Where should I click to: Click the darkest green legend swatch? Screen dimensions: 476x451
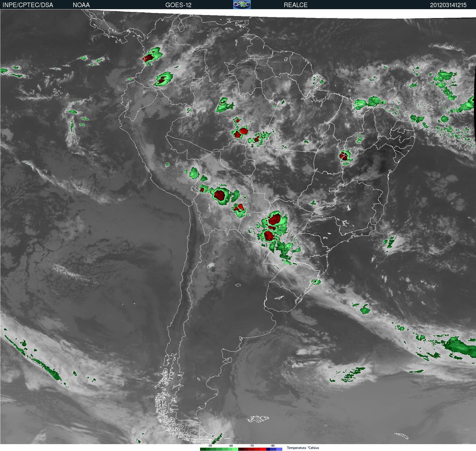203,449
